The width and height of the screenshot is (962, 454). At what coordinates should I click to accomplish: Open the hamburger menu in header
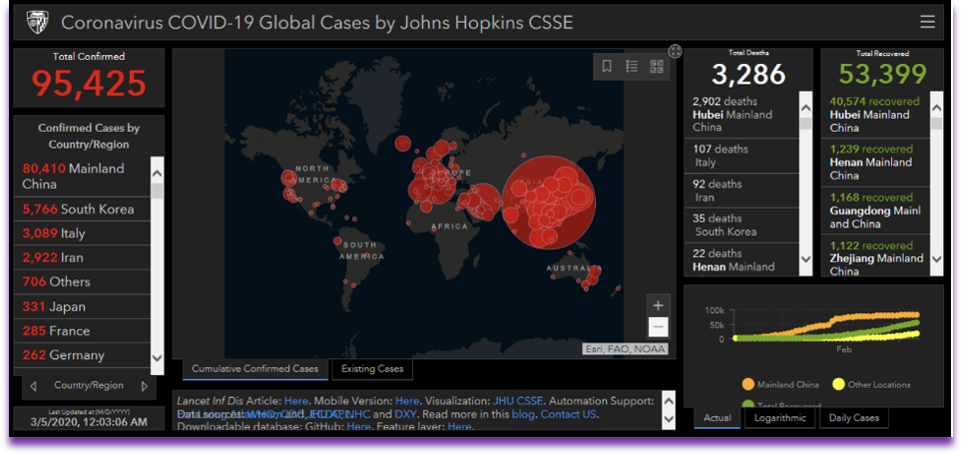928,22
